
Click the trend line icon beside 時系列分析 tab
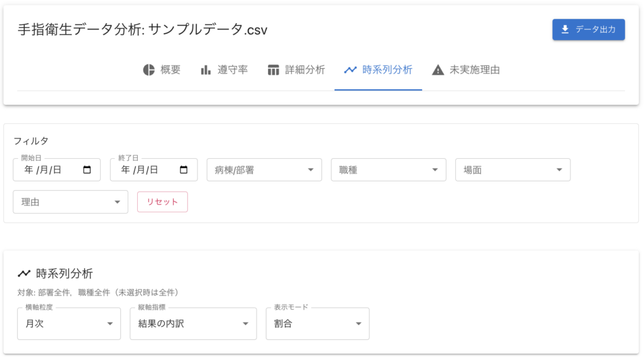pos(350,70)
